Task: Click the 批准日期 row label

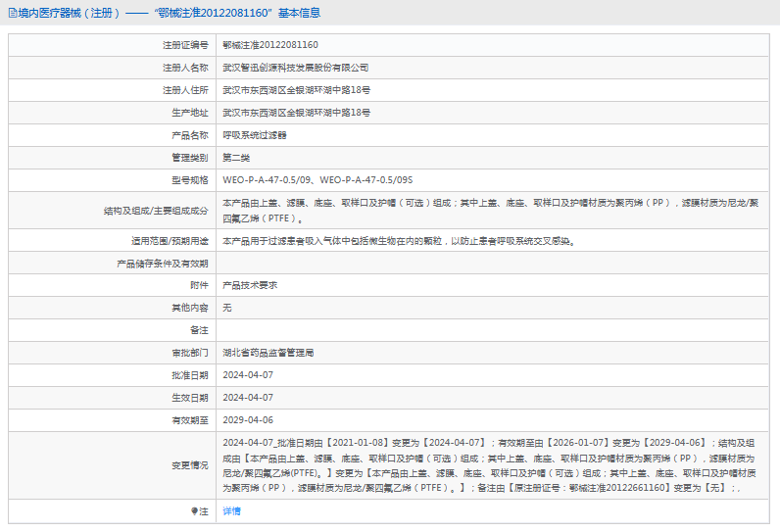Action: coord(190,375)
